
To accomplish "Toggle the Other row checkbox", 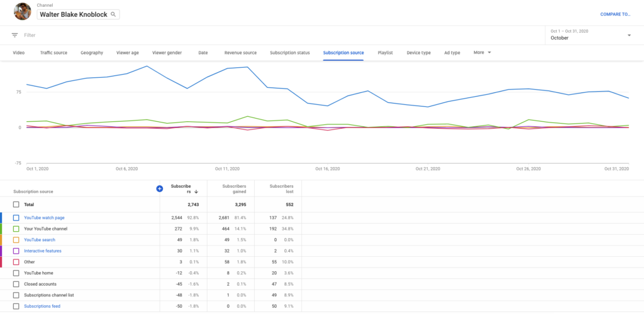I will [16, 262].
